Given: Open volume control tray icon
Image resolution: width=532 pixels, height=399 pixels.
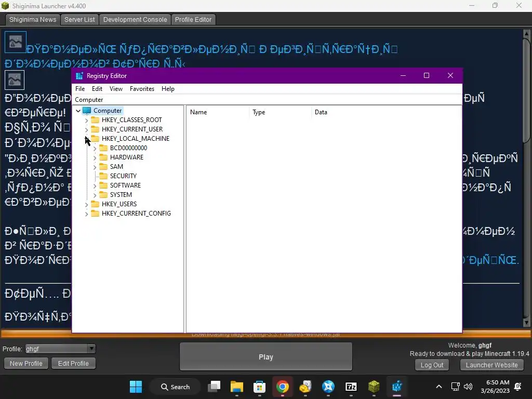Looking at the screenshot, I should (x=468, y=387).
